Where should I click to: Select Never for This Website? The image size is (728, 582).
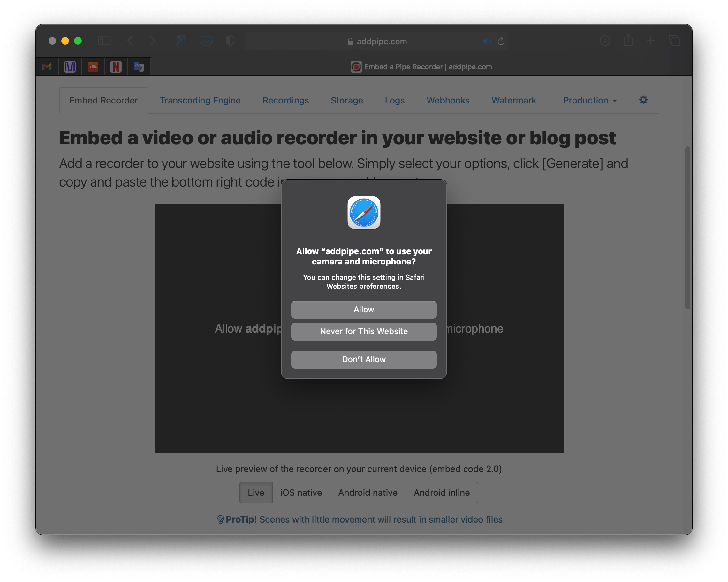point(363,331)
